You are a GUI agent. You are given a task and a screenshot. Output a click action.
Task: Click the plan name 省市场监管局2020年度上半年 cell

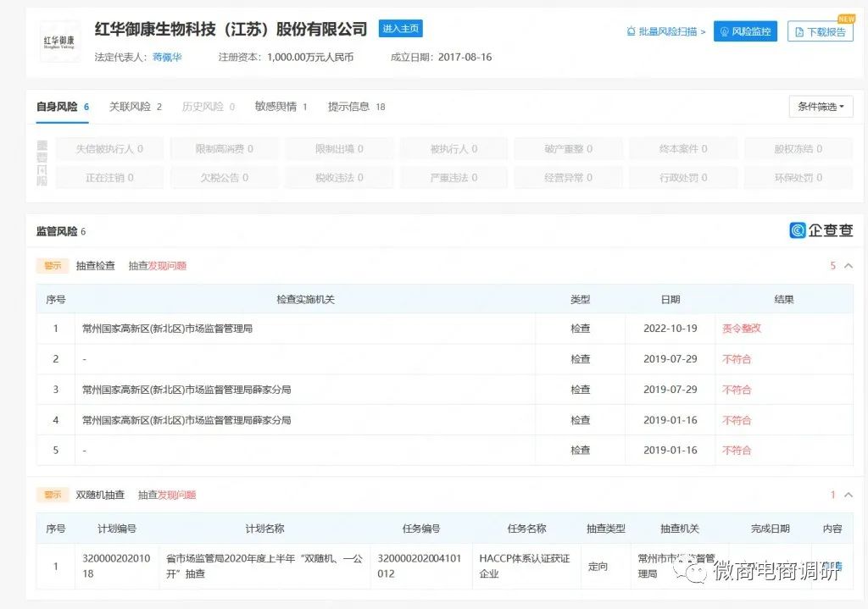(x=264, y=566)
